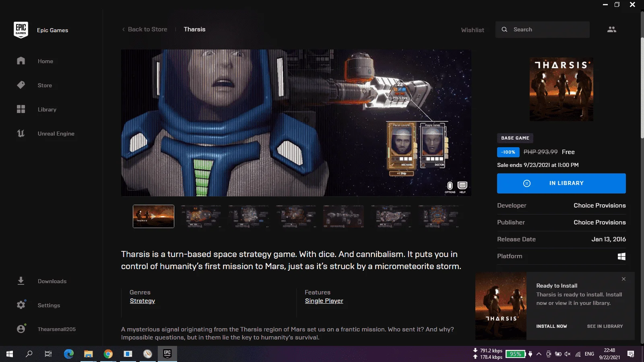Click the Tharsis title in the breadcrumb
644x362 pixels.
coord(194,29)
